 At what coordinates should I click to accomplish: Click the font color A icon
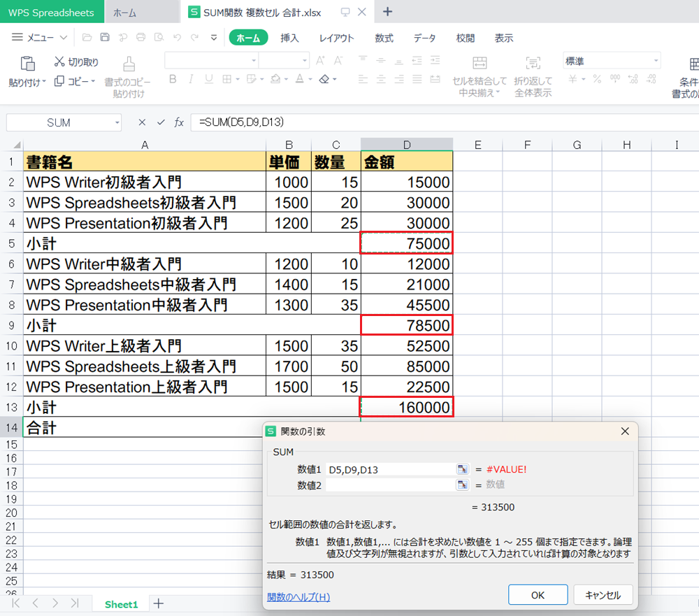[x=300, y=79]
